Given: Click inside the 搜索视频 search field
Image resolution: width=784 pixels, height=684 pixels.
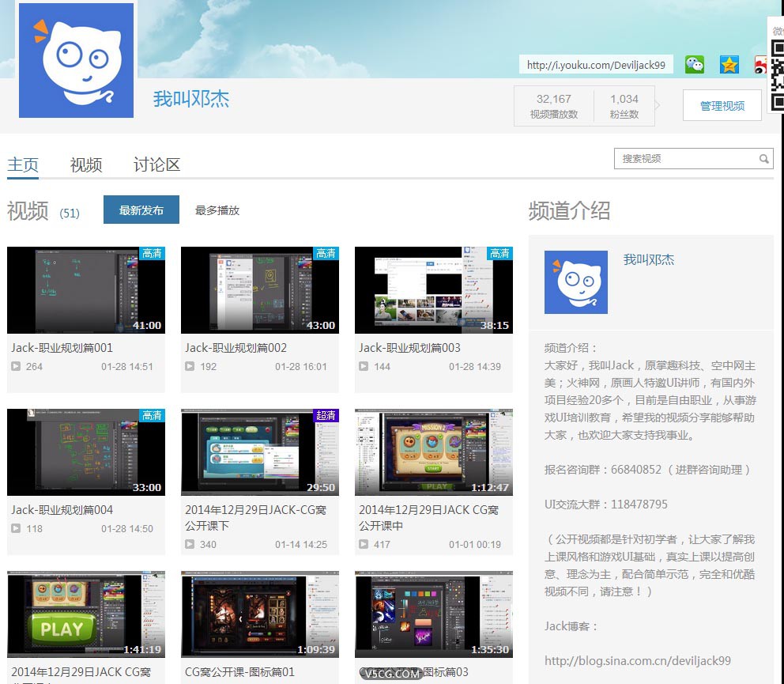Looking at the screenshot, I should coord(680,159).
